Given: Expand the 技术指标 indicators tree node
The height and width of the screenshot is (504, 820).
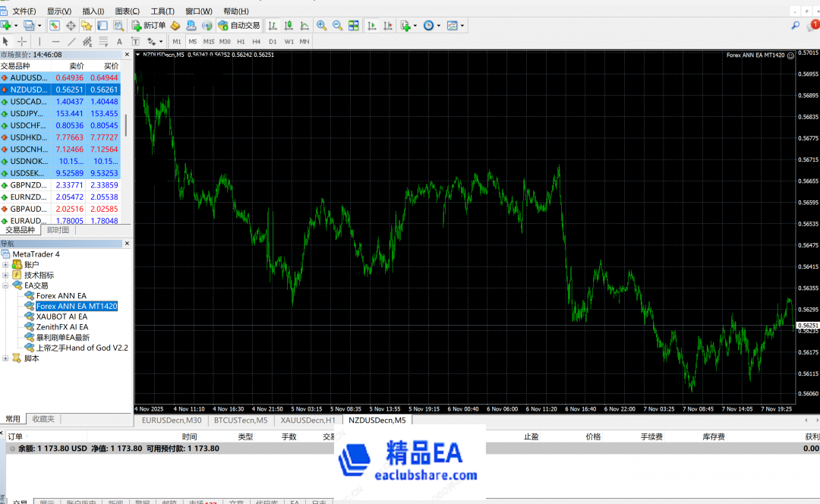Looking at the screenshot, I should pos(6,275).
